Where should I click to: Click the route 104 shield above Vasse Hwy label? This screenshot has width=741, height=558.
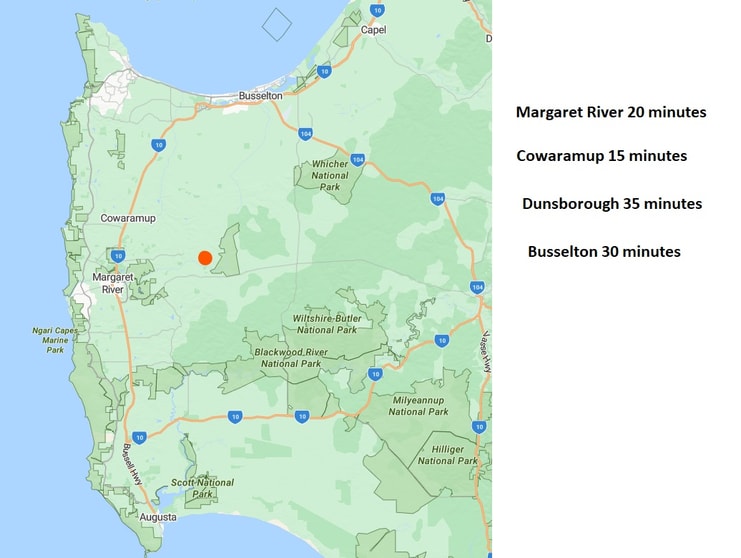pyautogui.click(x=477, y=287)
